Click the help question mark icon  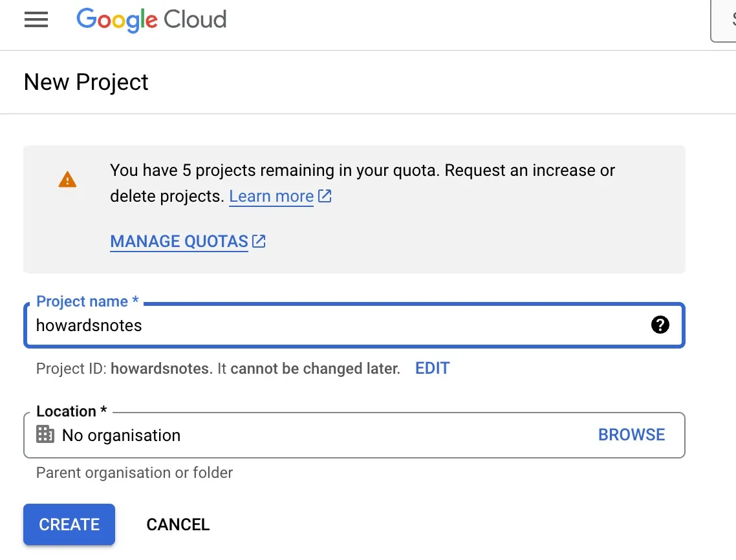(660, 325)
